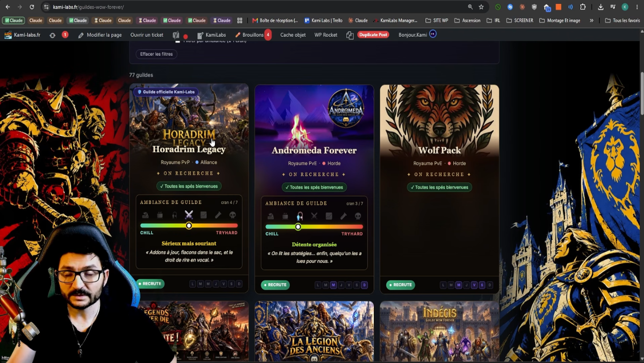This screenshot has height=363, width=644.
Task: Click the Duplicate Post button
Action: (373, 35)
